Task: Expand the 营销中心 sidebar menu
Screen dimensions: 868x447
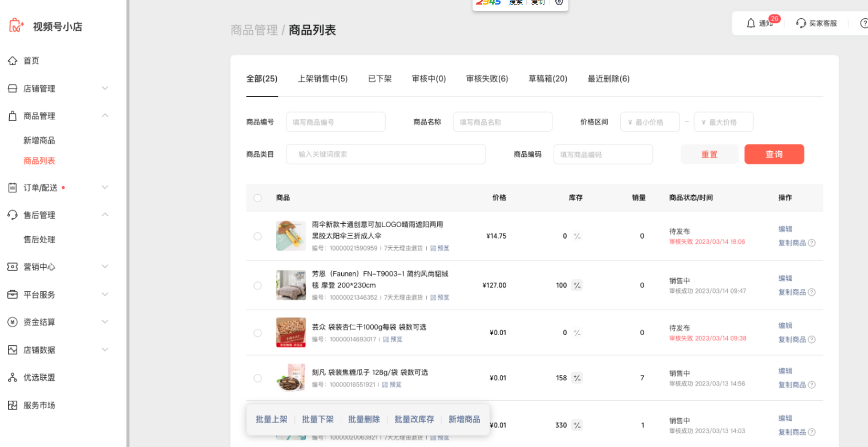Action: click(104, 267)
